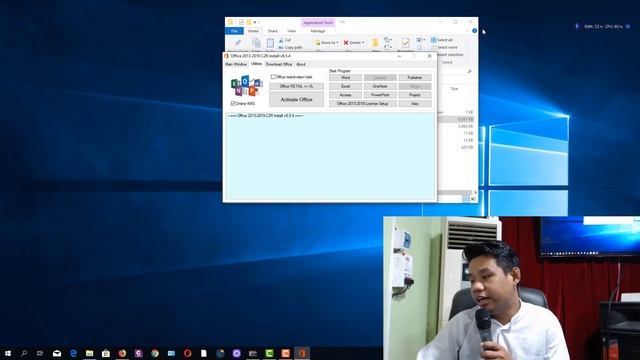Open the Move to dropdown in File Explorer
The height and width of the screenshot is (360, 640).
pyautogui.click(x=326, y=42)
